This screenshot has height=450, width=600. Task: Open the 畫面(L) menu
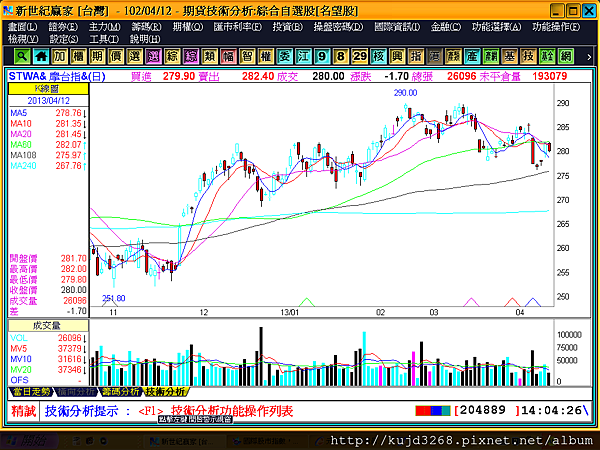[23, 27]
